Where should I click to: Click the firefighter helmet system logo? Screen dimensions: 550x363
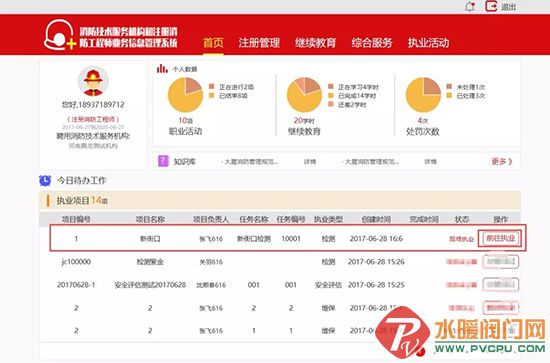pos(60,35)
